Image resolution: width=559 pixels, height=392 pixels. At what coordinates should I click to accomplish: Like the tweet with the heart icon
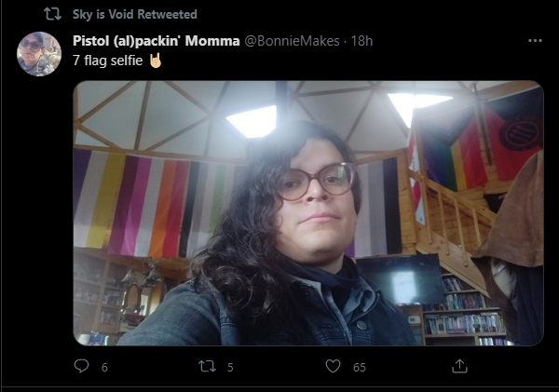pyautogui.click(x=333, y=366)
